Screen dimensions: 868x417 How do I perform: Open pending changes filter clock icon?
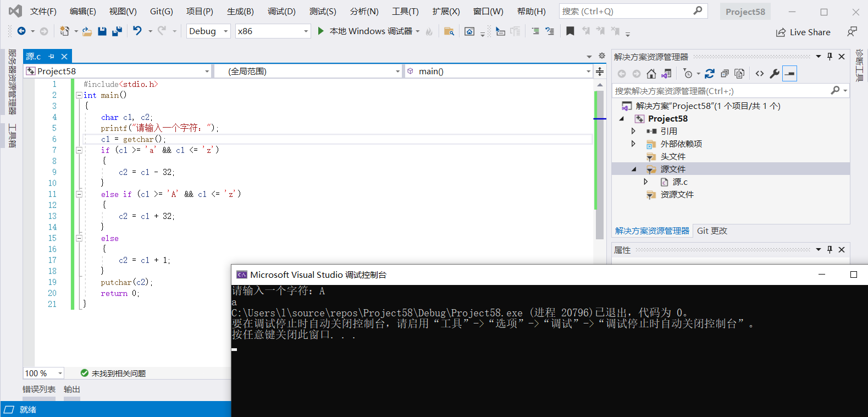[x=688, y=73]
